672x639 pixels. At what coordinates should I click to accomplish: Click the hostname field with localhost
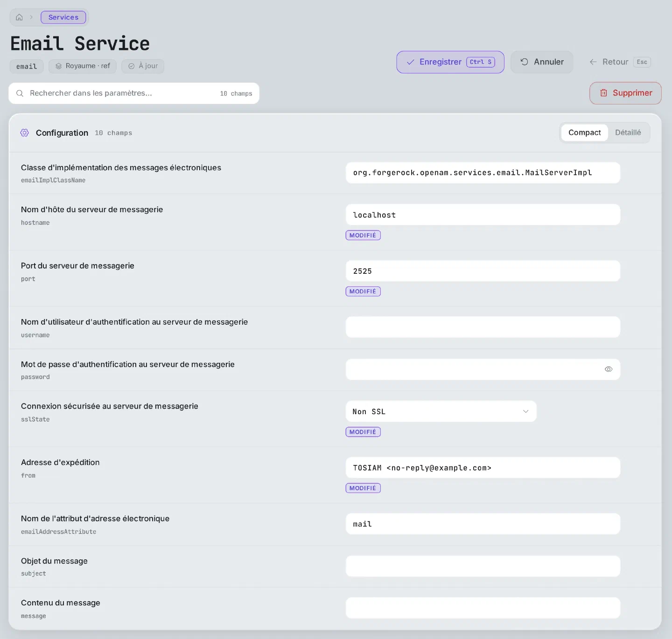(x=483, y=215)
